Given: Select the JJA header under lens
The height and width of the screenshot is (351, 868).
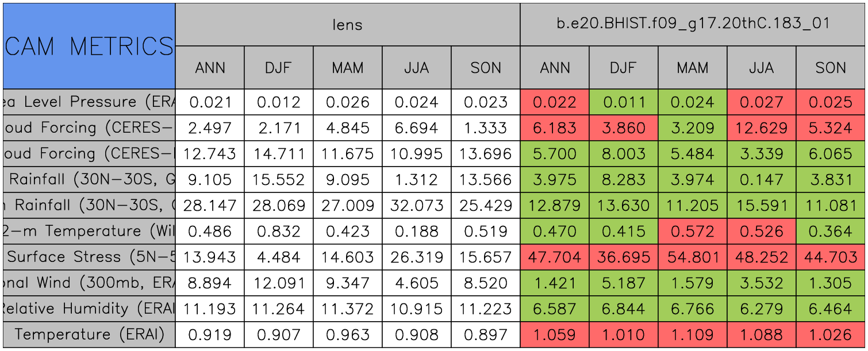Looking at the screenshot, I should 416,68.
